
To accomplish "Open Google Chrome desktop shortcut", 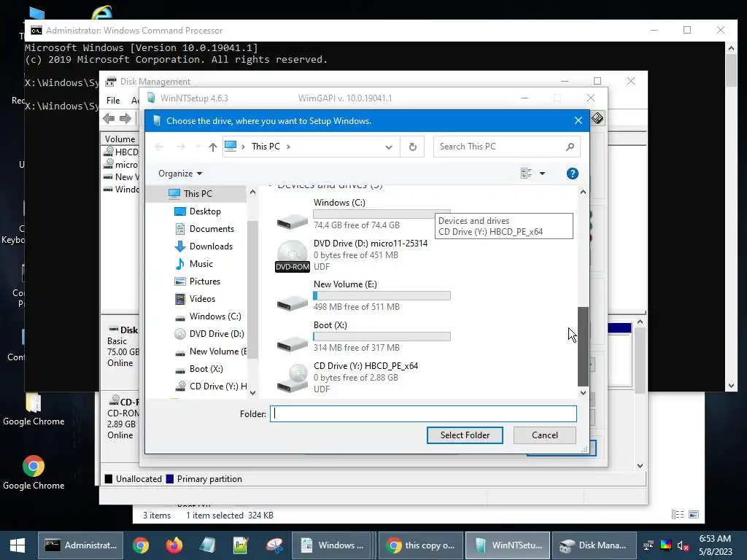I will coord(34,472).
